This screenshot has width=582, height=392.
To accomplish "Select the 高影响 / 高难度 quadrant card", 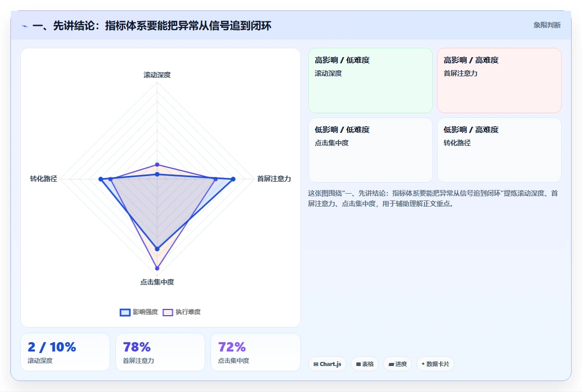I will click(499, 80).
